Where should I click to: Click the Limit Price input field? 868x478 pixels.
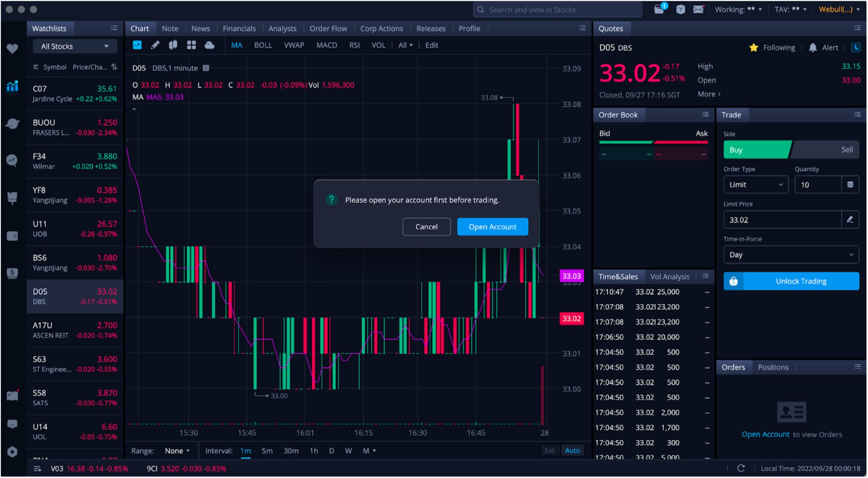click(x=782, y=219)
